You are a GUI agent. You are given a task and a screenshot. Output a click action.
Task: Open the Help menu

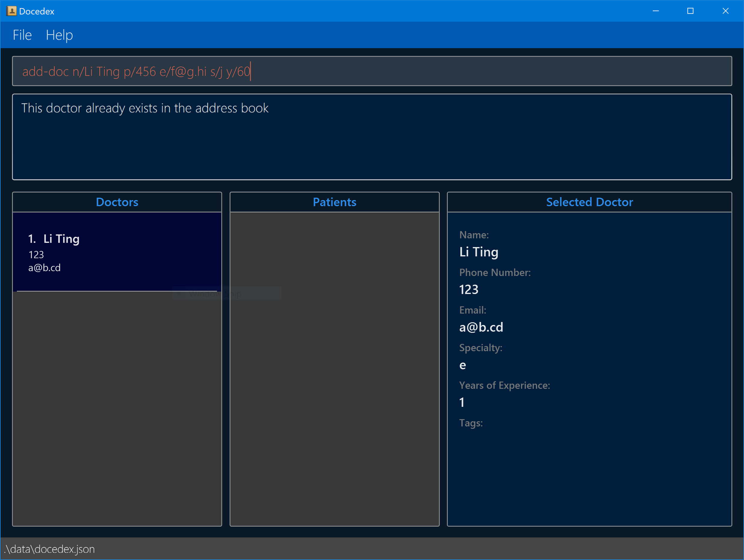pyautogui.click(x=59, y=35)
